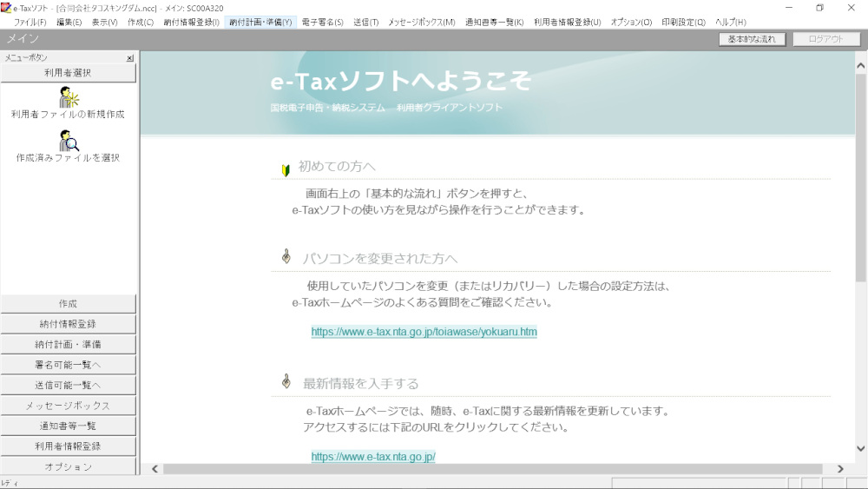Click the beginner mark icon beside 初めての方へ
Viewport: 868px width, 489px height.
tap(286, 170)
